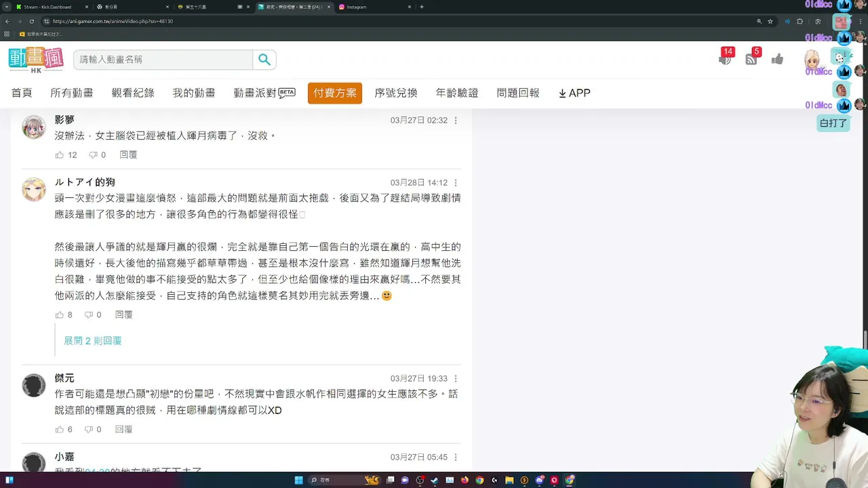Viewport: 868px width, 488px height.
Task: Dislike the comment by 傑元
Action: (89, 429)
